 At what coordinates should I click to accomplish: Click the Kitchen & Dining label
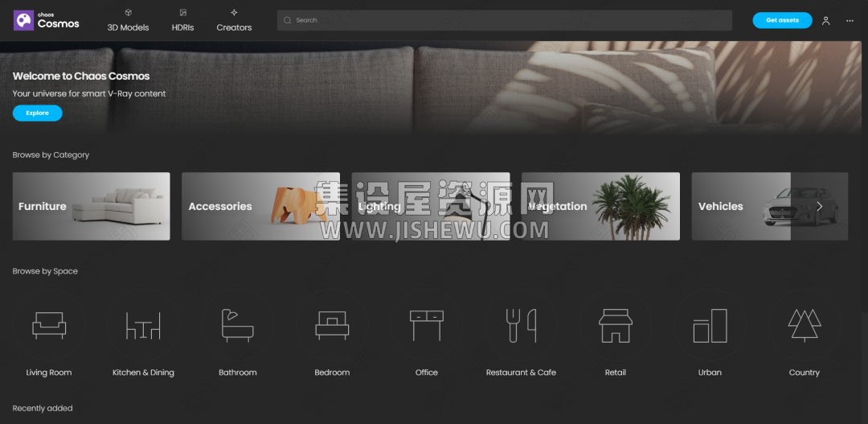(x=143, y=373)
